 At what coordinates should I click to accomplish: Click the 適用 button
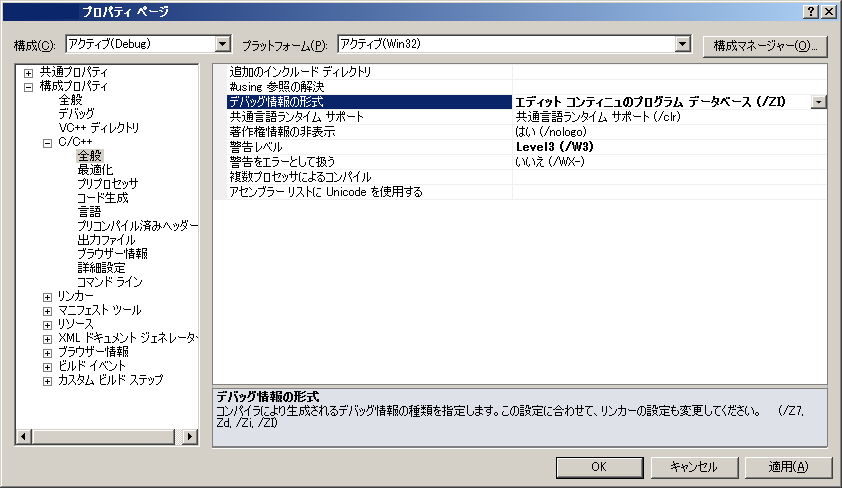[x=788, y=467]
